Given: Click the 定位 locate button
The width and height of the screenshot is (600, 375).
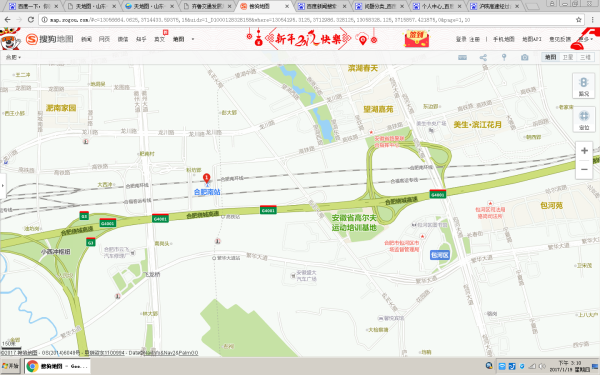Looking at the screenshot, I should (584, 120).
